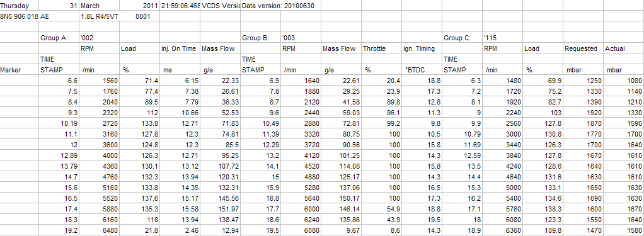Select the 'Thursday' cell
644x236 pixels.
[20, 5]
